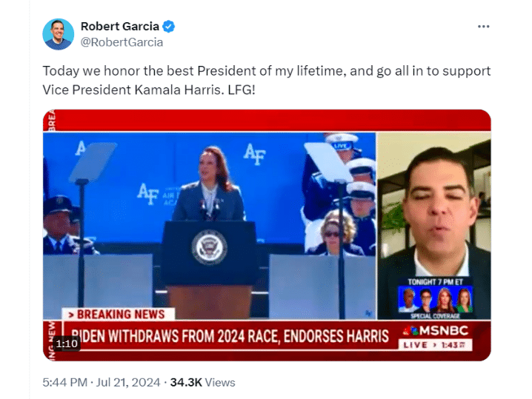Open the Robert Garcia display name link
This screenshot has height=399, width=532.
pos(119,27)
